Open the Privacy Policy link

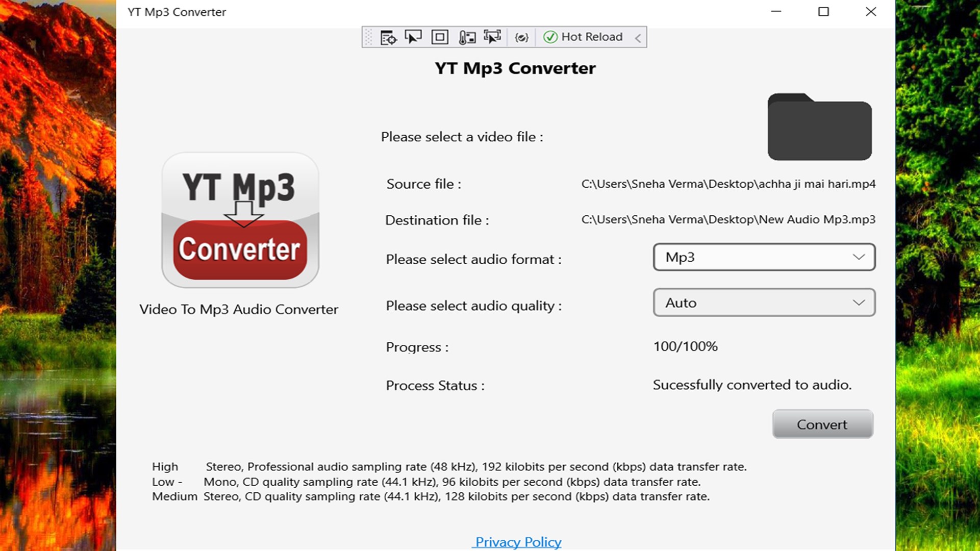coord(517,542)
